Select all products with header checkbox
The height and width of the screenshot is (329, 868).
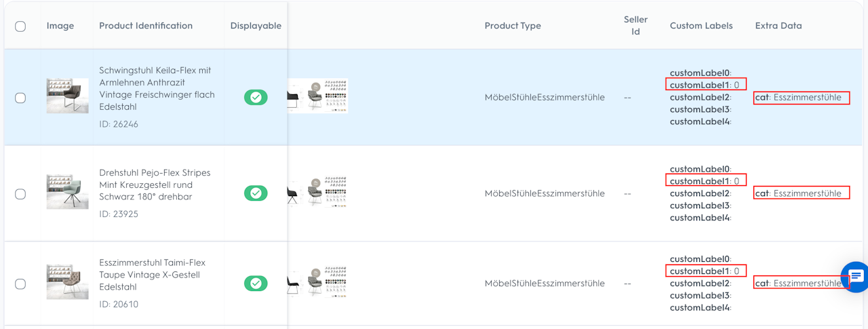(x=20, y=26)
